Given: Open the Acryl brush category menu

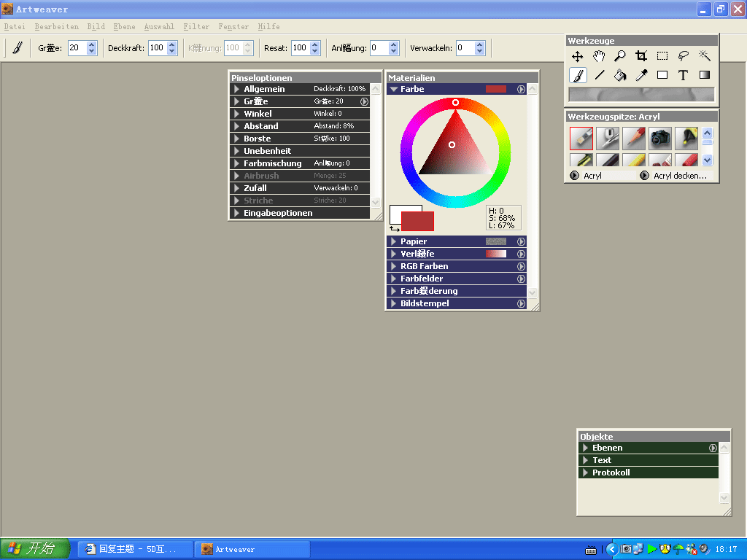Looking at the screenshot, I should point(575,176).
